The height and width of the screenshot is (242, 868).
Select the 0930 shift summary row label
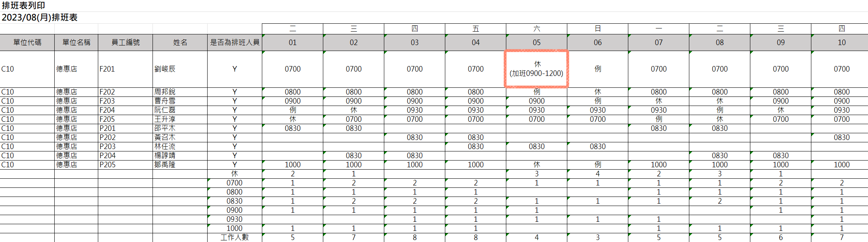tap(235, 219)
